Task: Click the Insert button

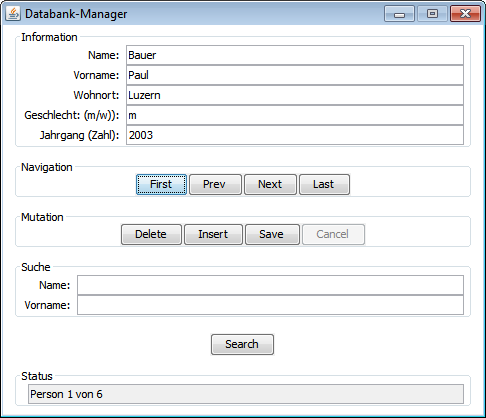Action: click(x=213, y=234)
